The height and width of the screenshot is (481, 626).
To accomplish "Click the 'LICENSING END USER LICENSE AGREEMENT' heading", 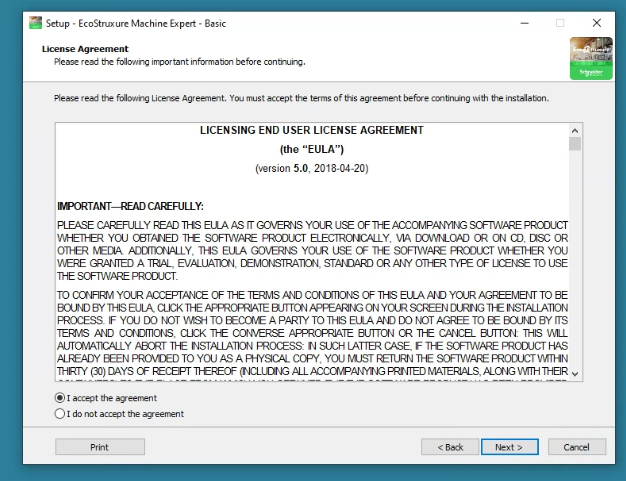I will pos(311,130).
